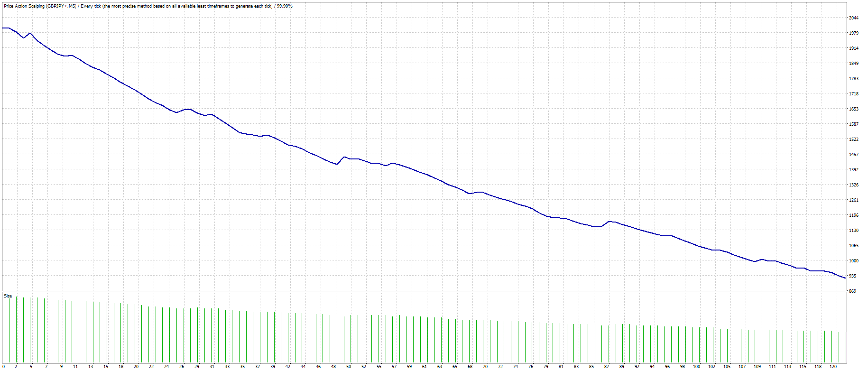Click the 'Size' label in lower panel
The image size is (868, 371).
[8, 296]
